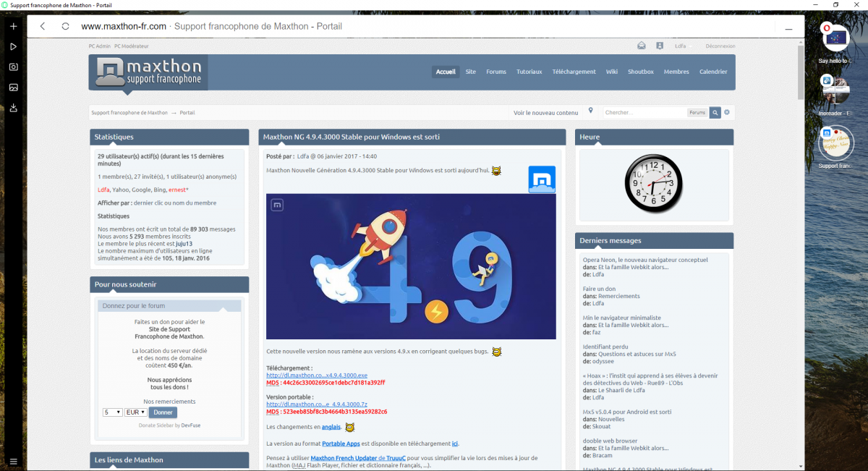This screenshot has width=868, height=471.
Task: Click the 4.9.4.3000.exe download link
Action: coord(317,375)
